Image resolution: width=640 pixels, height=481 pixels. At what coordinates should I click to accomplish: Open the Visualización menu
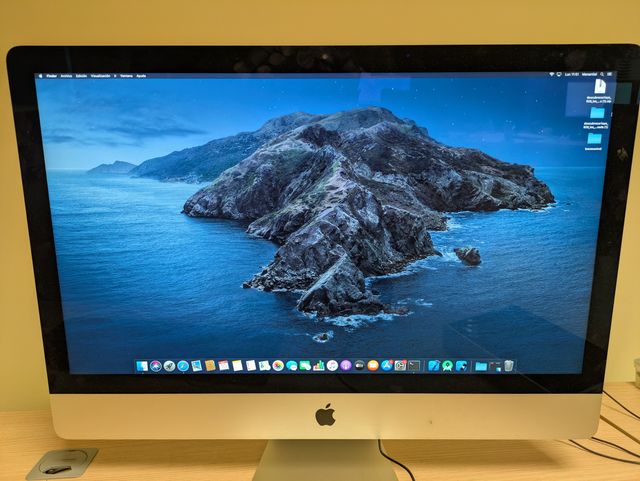[100, 76]
